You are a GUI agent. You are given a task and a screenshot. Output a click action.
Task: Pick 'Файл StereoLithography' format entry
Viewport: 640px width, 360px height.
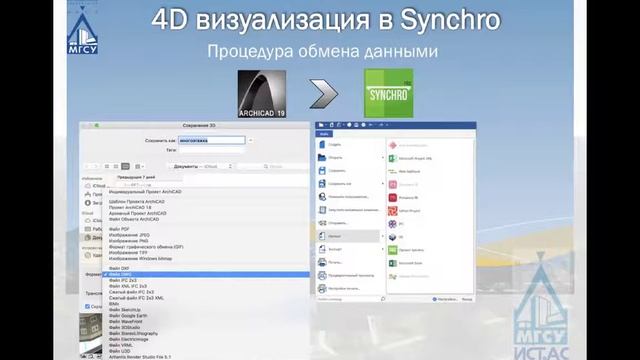pos(133,333)
